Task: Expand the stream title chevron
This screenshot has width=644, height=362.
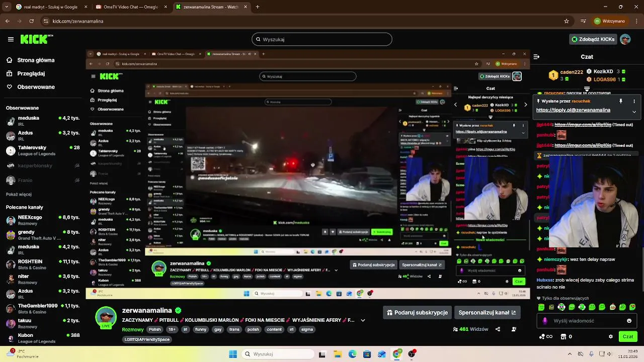Action: pos(363,320)
